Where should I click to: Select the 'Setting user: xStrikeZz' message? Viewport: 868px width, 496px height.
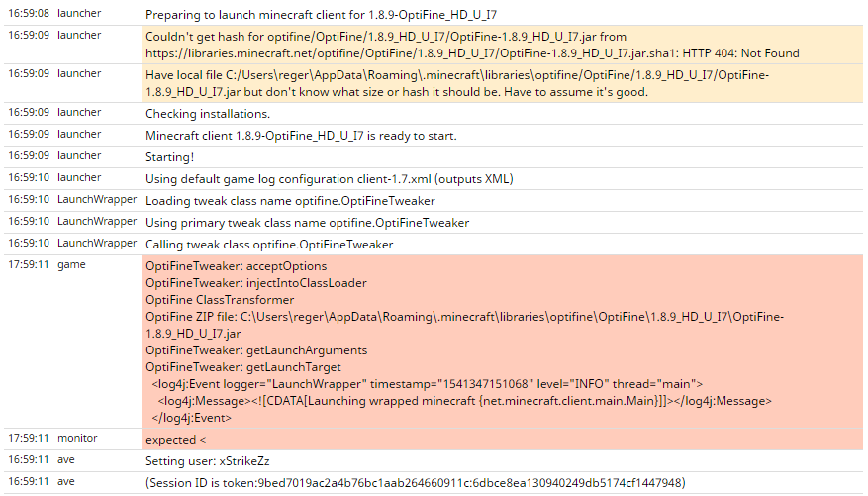208,461
